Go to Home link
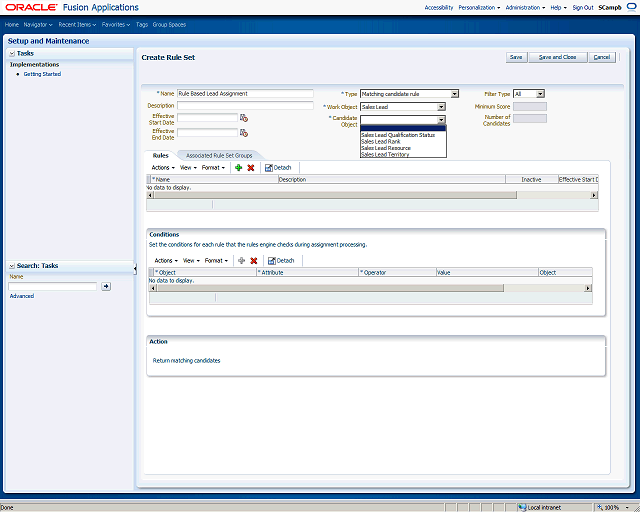 coord(12,24)
